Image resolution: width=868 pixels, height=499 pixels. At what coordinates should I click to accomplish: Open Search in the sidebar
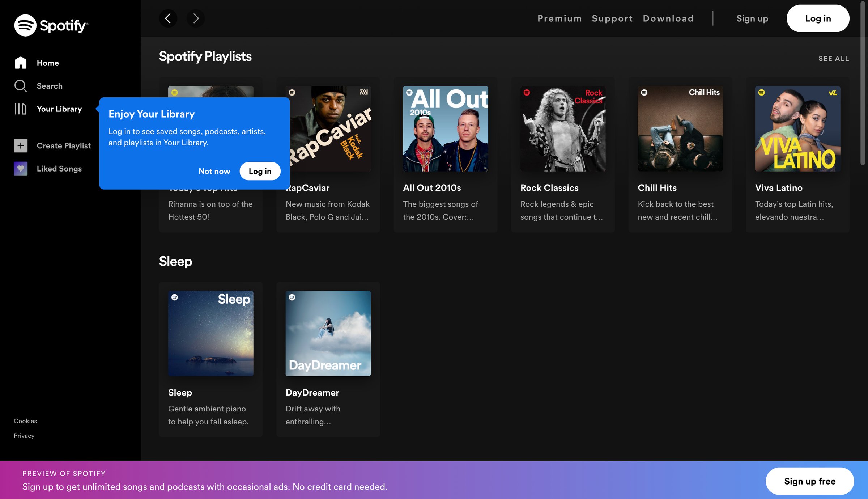point(50,86)
